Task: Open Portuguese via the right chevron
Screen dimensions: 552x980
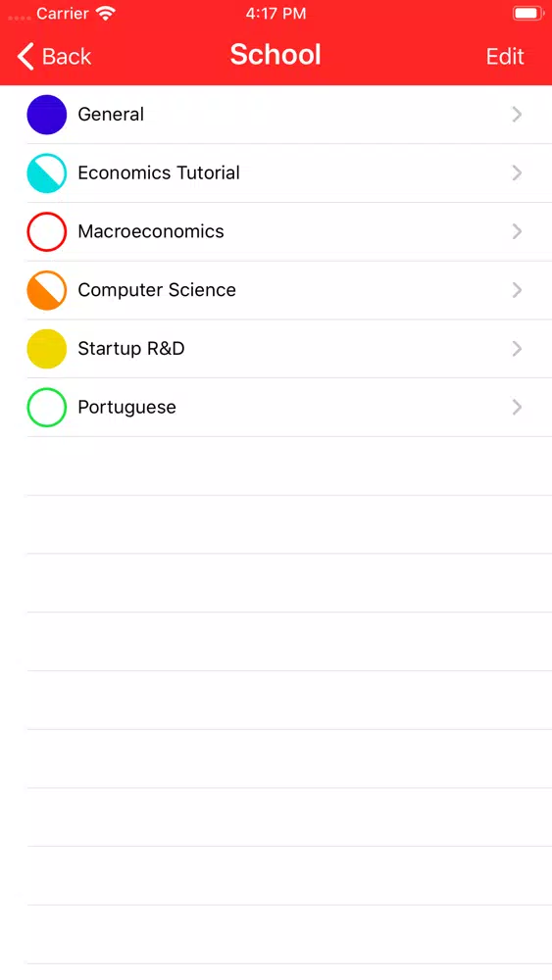Action: pyautogui.click(x=517, y=408)
